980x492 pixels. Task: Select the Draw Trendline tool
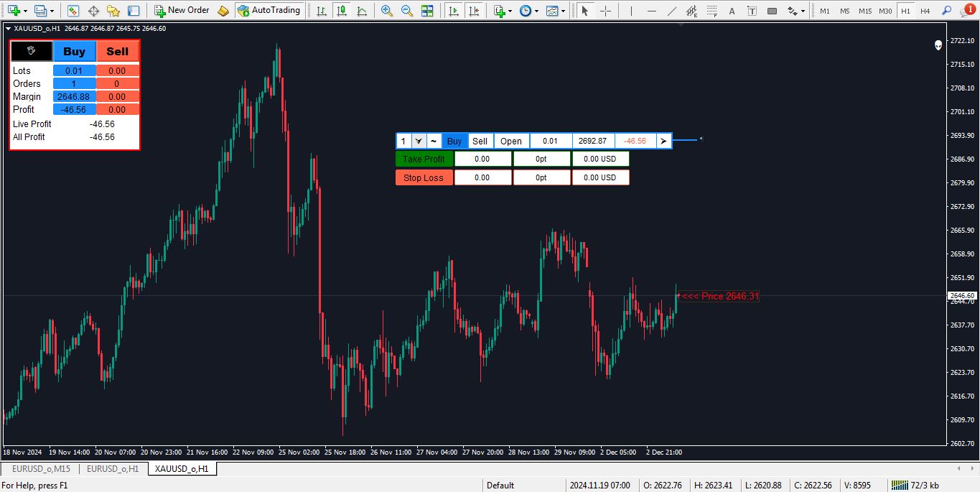671,11
